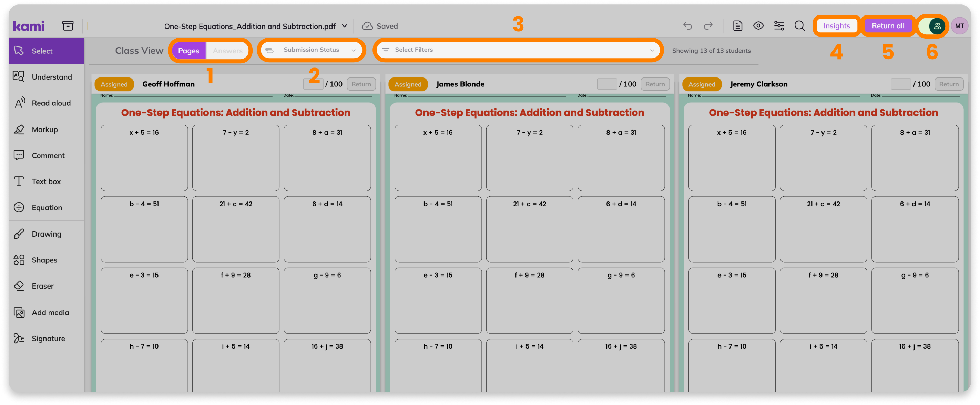The height and width of the screenshot is (405, 980).
Task: Switch to the Pages tab
Action: click(189, 51)
